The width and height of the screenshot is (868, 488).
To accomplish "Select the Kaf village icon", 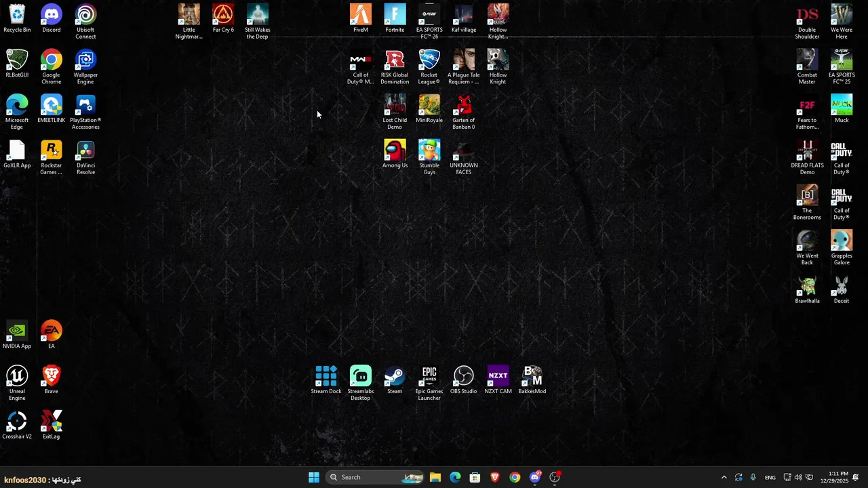I will tap(463, 19).
